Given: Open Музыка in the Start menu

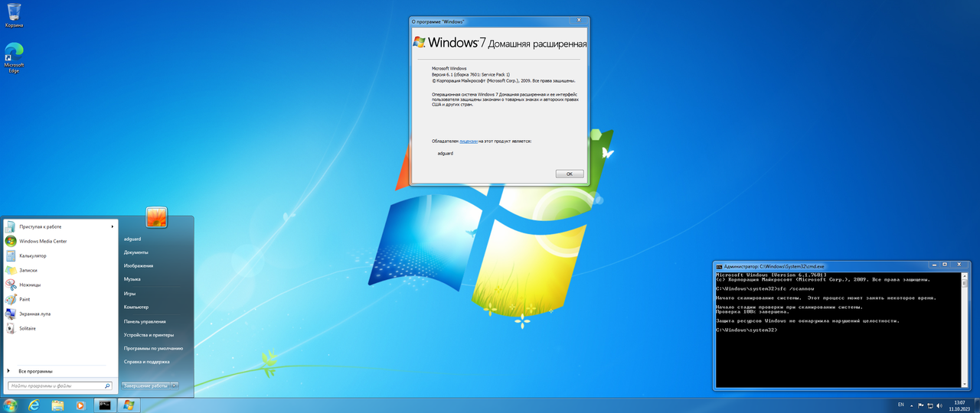Looking at the screenshot, I should pyautogui.click(x=132, y=279).
